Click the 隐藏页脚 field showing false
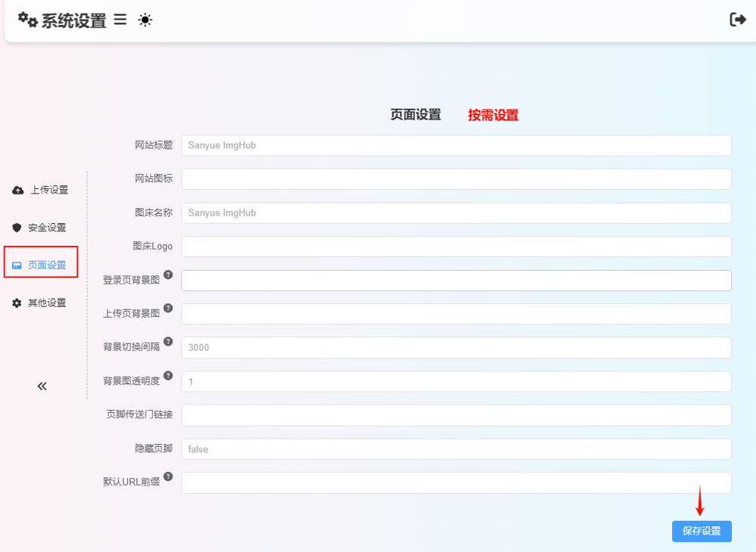756x552 pixels. (x=456, y=449)
